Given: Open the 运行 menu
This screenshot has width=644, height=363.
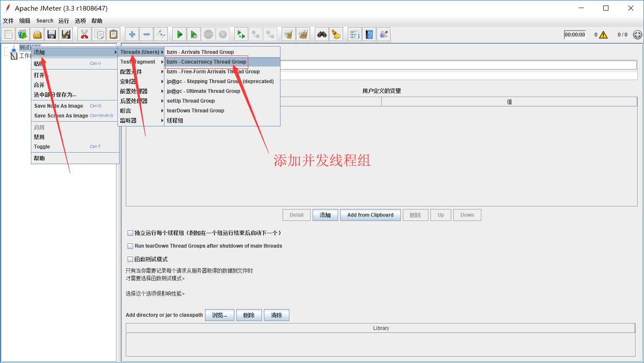Looking at the screenshot, I should click(64, 21).
